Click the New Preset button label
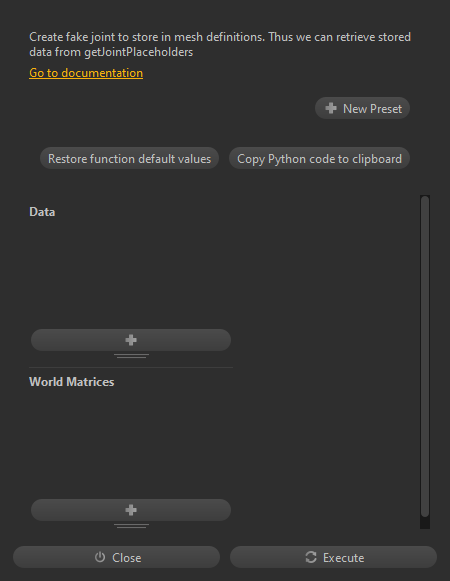Image resolution: width=450 pixels, height=581 pixels. tap(372, 109)
